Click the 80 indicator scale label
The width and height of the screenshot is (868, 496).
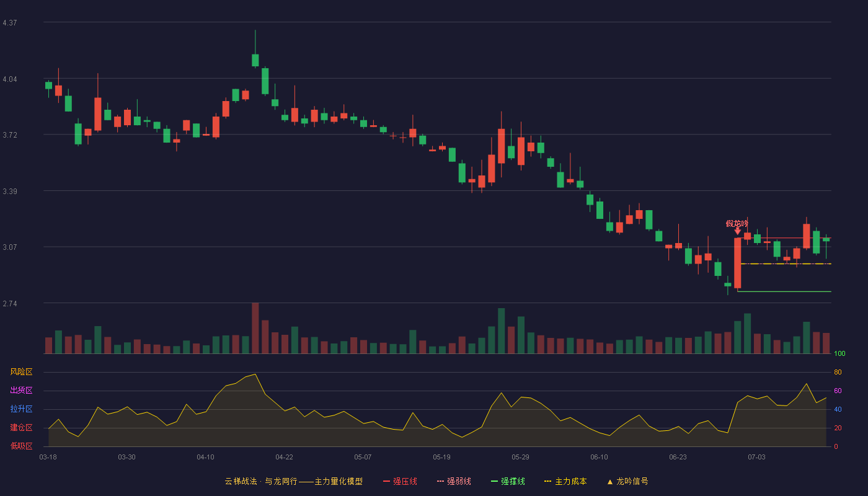point(838,373)
